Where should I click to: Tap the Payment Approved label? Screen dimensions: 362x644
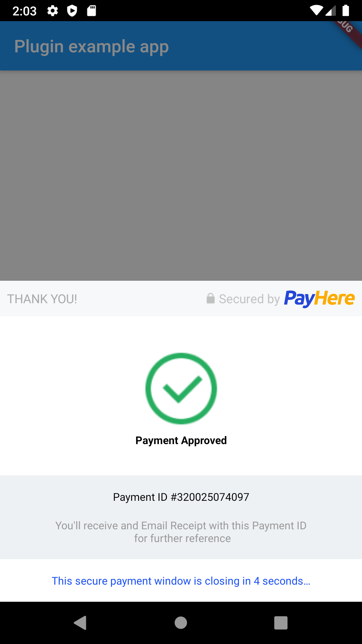(x=181, y=440)
